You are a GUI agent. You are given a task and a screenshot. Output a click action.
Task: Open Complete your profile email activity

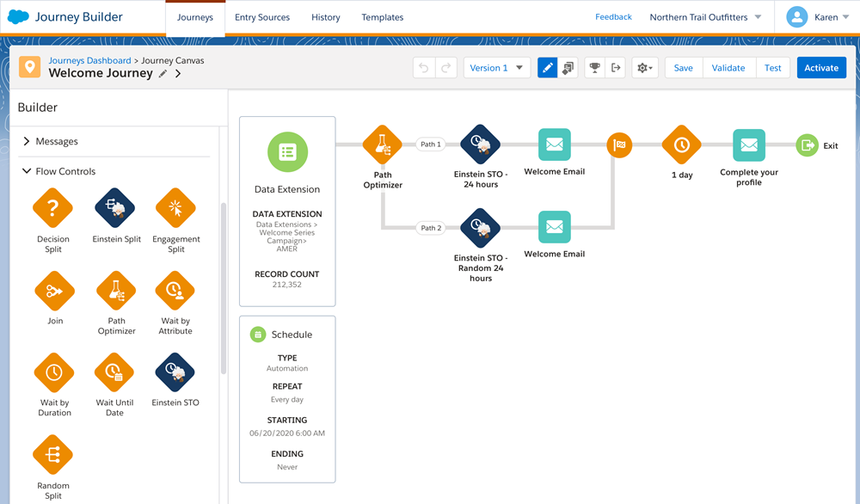749,144
